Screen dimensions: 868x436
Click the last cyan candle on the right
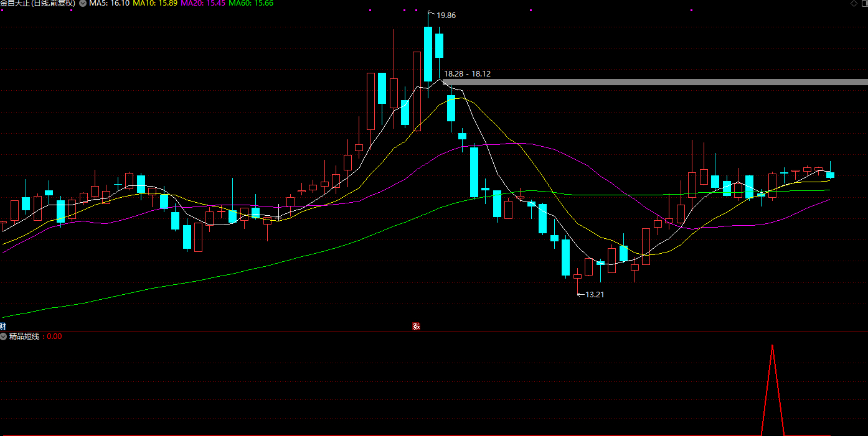(830, 175)
